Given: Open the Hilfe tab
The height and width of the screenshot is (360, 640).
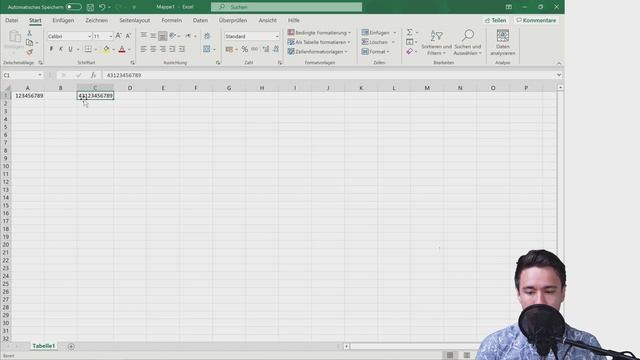Looking at the screenshot, I should click(x=293, y=20).
